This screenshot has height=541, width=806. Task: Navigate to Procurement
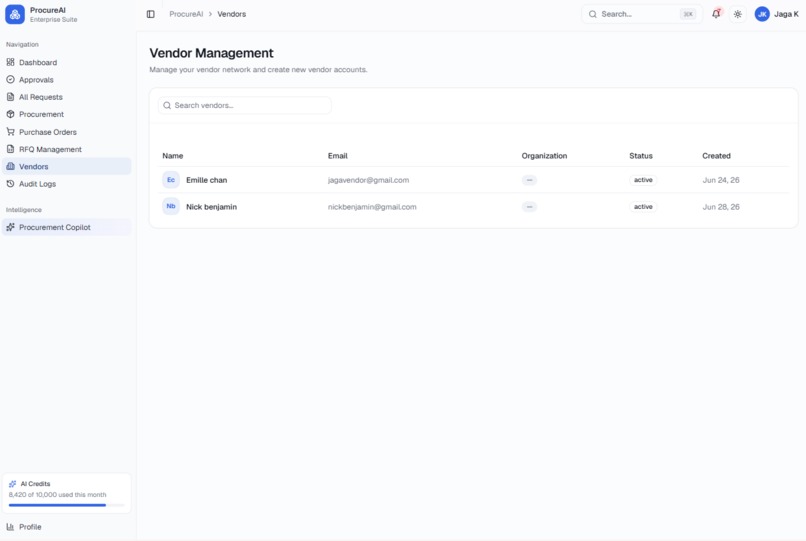pyautogui.click(x=67, y=114)
